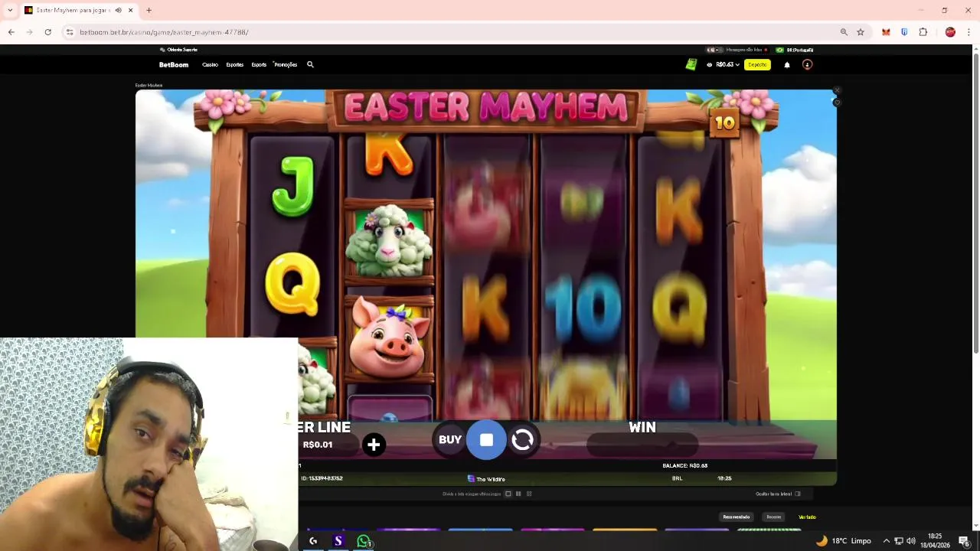Image resolution: width=980 pixels, height=551 pixels.
Task: Select four-screen grid layout
Action: 529,494
